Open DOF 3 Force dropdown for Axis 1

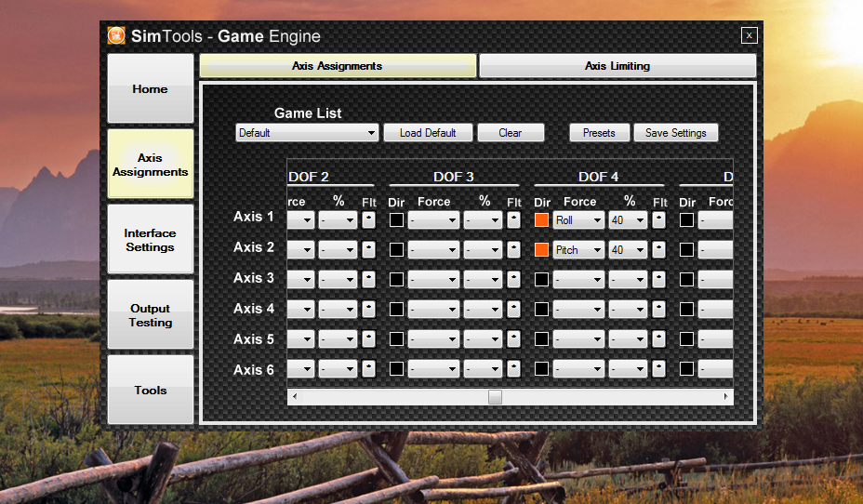click(433, 220)
